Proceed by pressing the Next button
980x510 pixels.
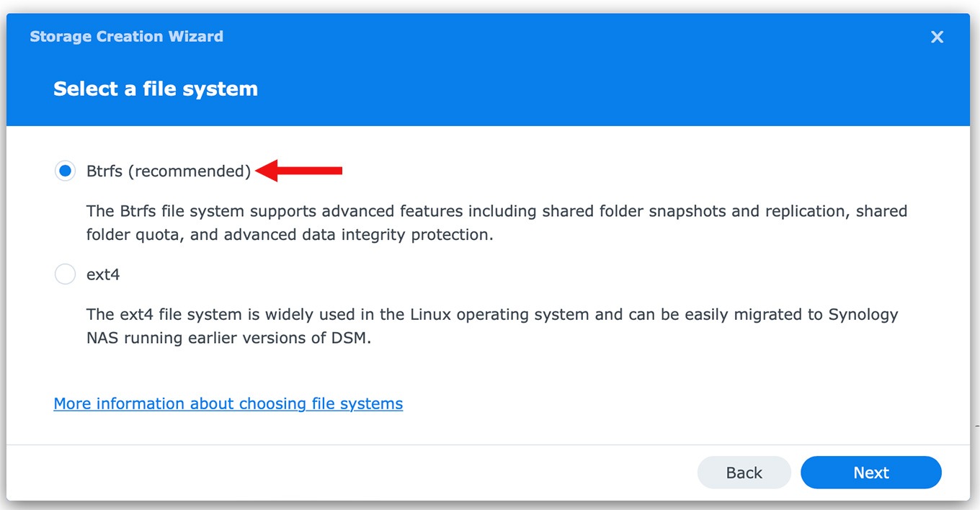(x=870, y=473)
